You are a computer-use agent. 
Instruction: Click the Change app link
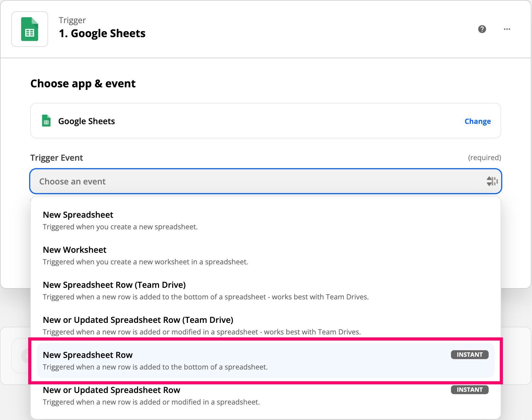tap(477, 121)
